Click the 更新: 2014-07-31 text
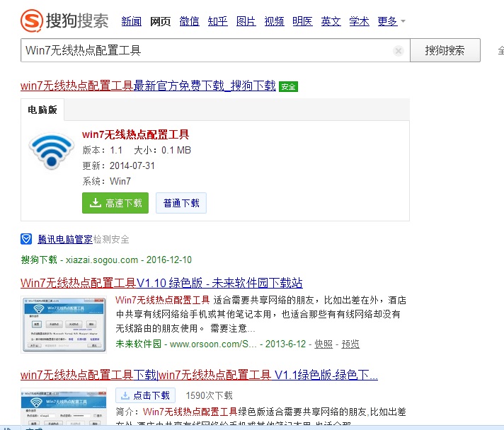The width and height of the screenshot is (504, 430). tap(119, 165)
